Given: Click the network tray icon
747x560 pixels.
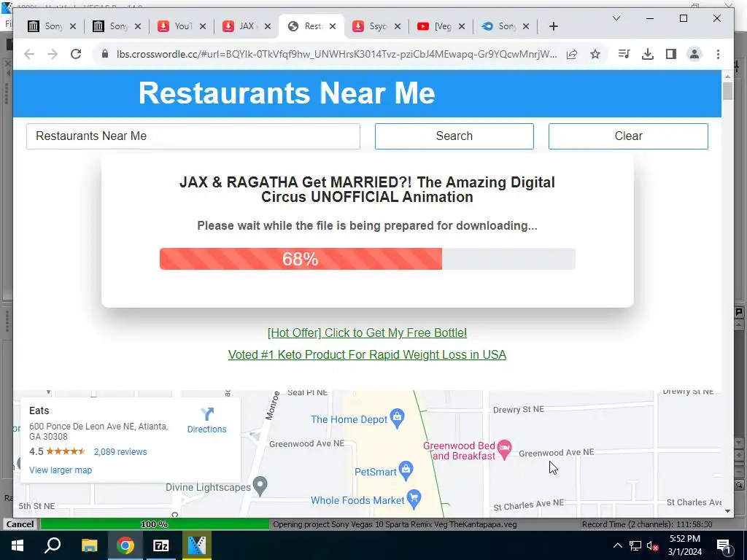Looking at the screenshot, I should [x=635, y=545].
